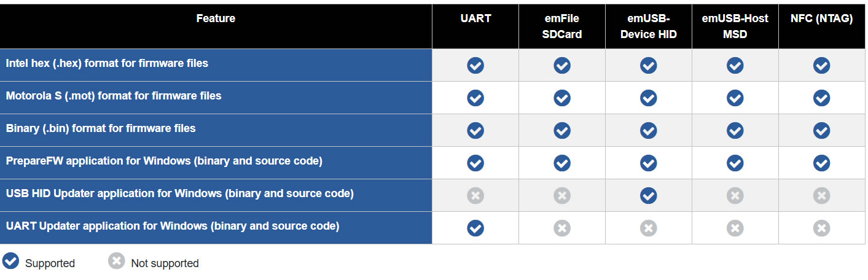Select the NFC (NTAG) column header
Screen dimensions: 868x280
(x=822, y=18)
